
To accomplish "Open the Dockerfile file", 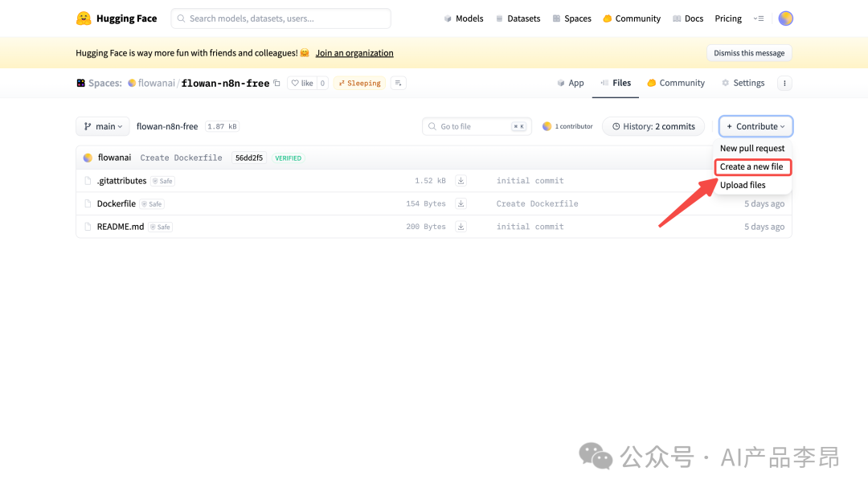I will [x=117, y=203].
